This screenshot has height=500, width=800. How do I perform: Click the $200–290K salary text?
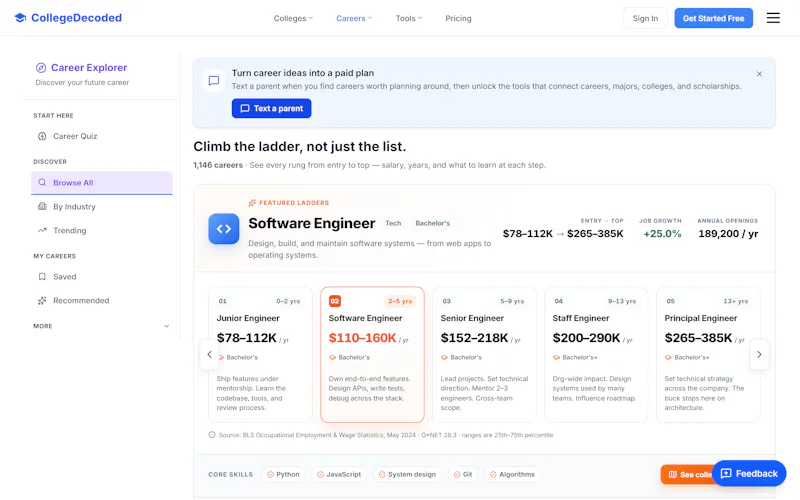pos(586,338)
